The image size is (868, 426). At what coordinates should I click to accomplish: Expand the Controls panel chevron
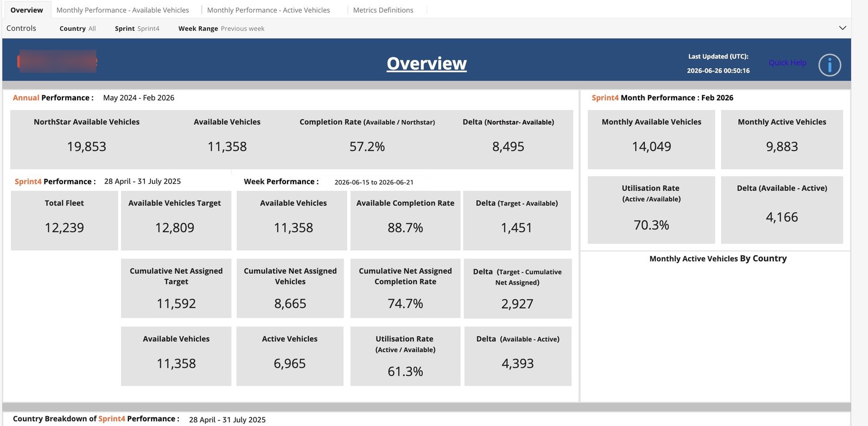coord(843,28)
